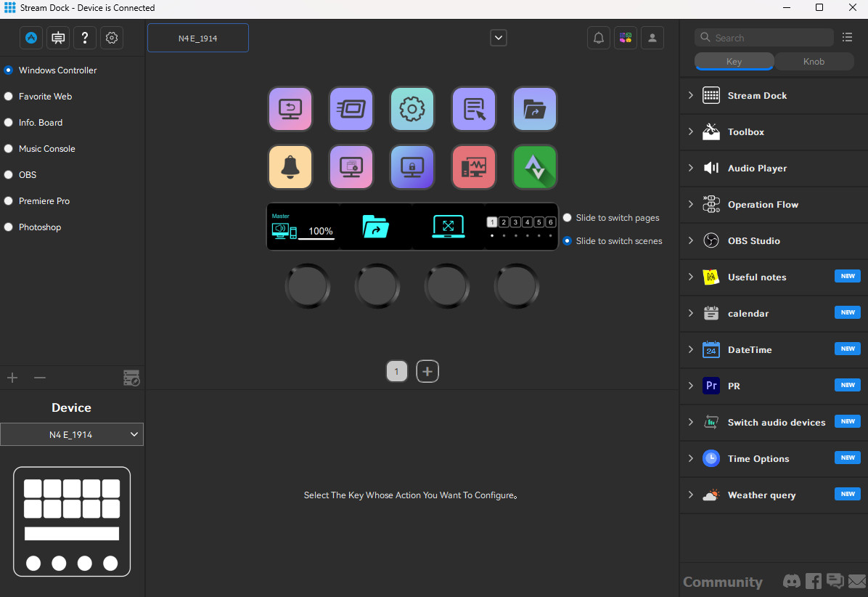Switch to the Knob tab
Image resolution: width=868 pixels, height=597 pixels.
tap(814, 62)
